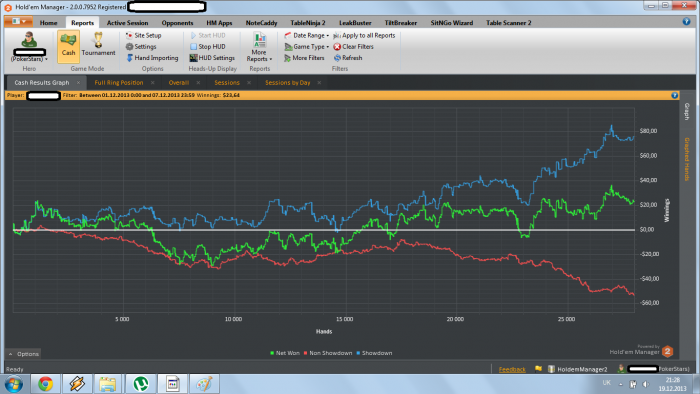Click the status bar flag icon

[x=538, y=369]
